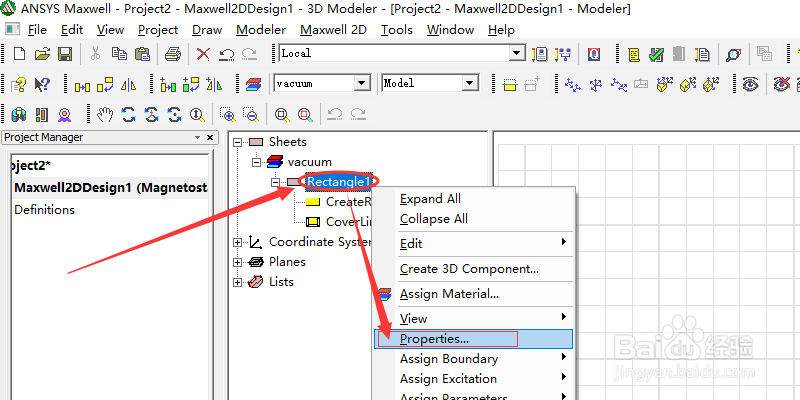
Task: Undo the last action in main toolbar
Action: coord(227,54)
